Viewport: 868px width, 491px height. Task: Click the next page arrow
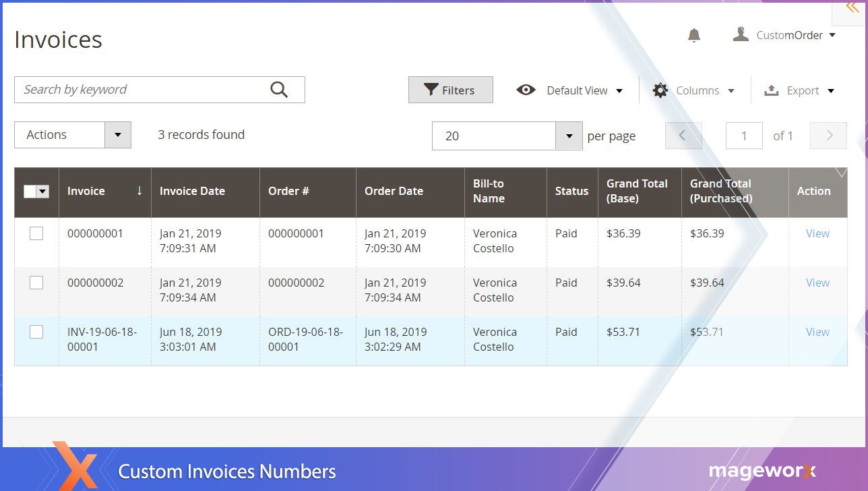[829, 136]
